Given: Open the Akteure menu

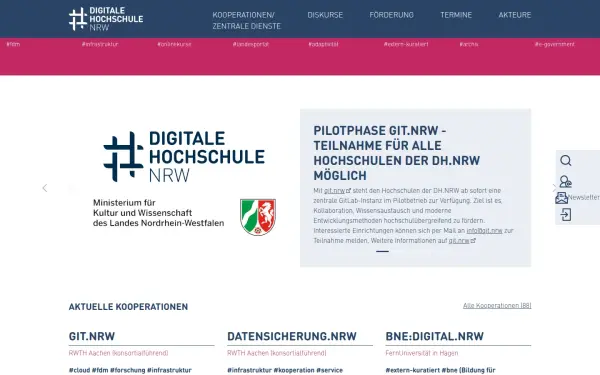Looking at the screenshot, I should 515,15.
